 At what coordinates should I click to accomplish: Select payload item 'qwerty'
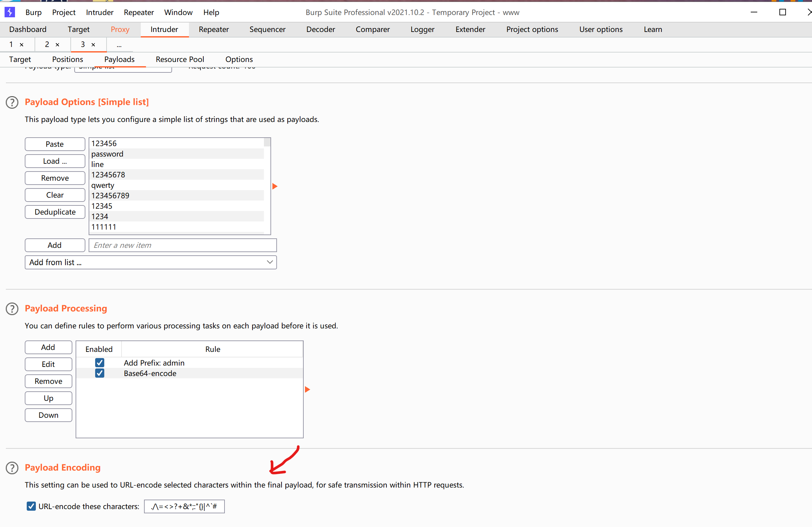[177, 185]
